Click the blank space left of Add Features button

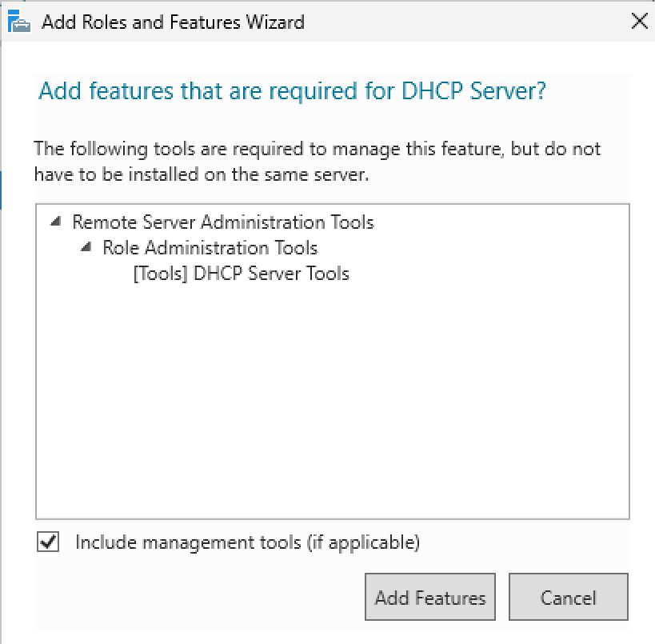200,597
